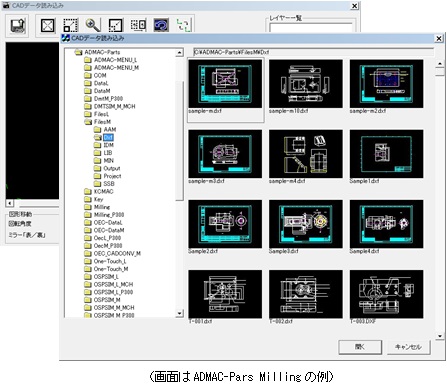Image resolution: width=447 pixels, height=390 pixels.
Task: Select the OEC-DataL folder
Action: 108,222
